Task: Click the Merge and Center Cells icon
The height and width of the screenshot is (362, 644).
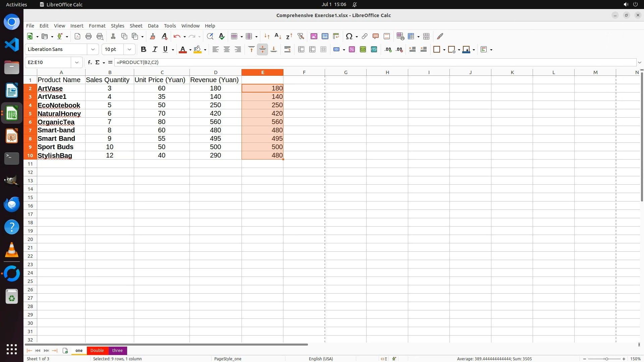Action: point(301,49)
